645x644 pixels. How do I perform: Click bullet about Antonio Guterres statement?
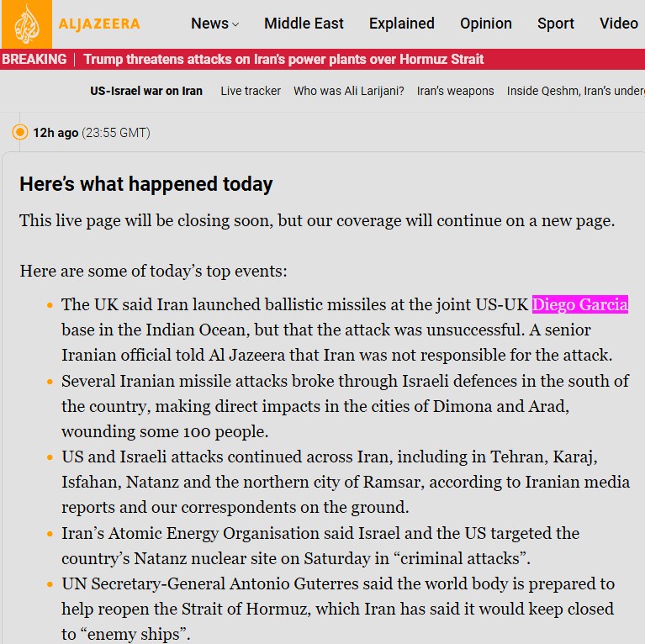tap(338, 609)
